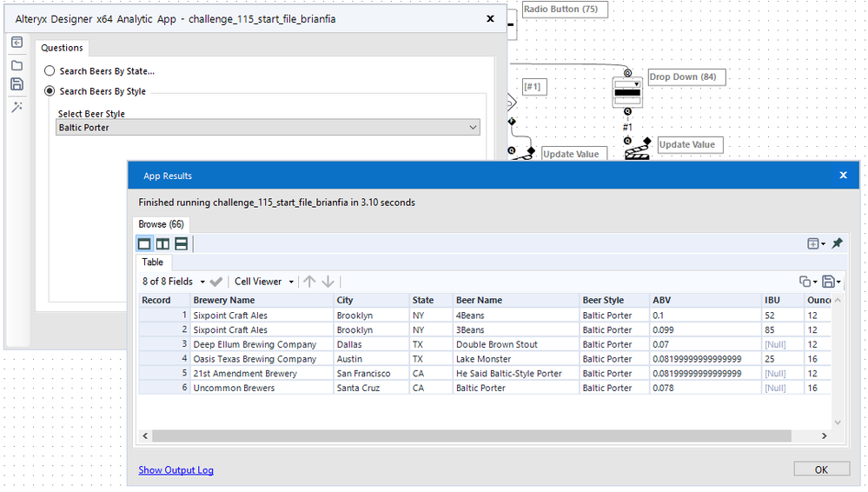Select Search Beers By Style radio button
The image size is (868, 492).
click(x=50, y=91)
